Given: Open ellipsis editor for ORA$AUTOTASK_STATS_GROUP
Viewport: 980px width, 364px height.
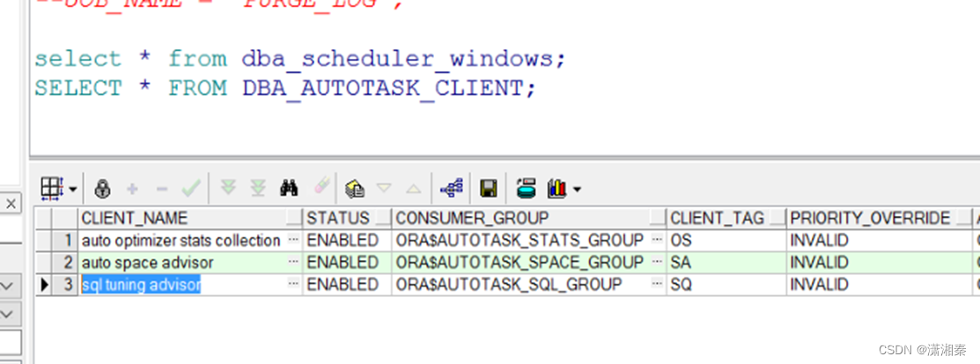Looking at the screenshot, I should point(658,240).
